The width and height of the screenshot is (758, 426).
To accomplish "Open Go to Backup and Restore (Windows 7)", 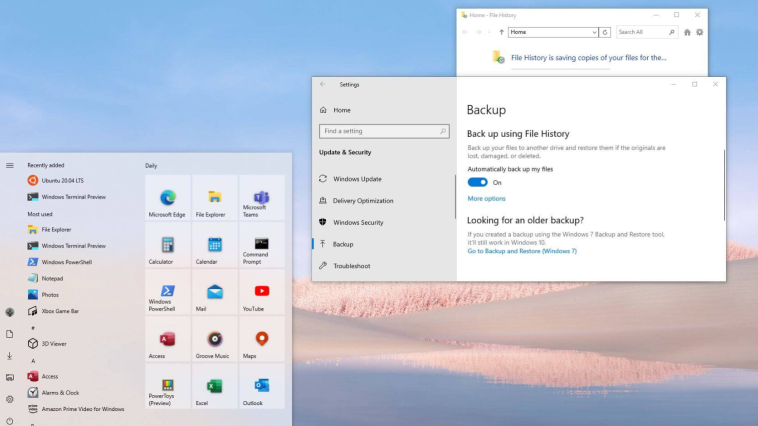I will pos(522,251).
